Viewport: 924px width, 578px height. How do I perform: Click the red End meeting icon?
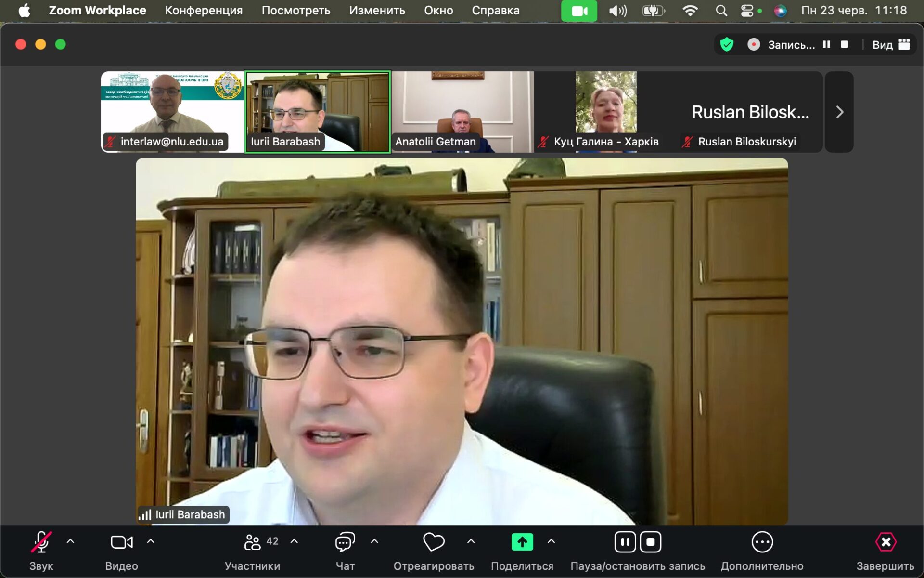885,542
